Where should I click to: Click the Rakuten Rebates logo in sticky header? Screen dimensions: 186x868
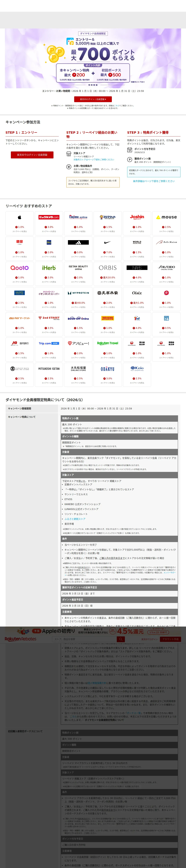20,639
